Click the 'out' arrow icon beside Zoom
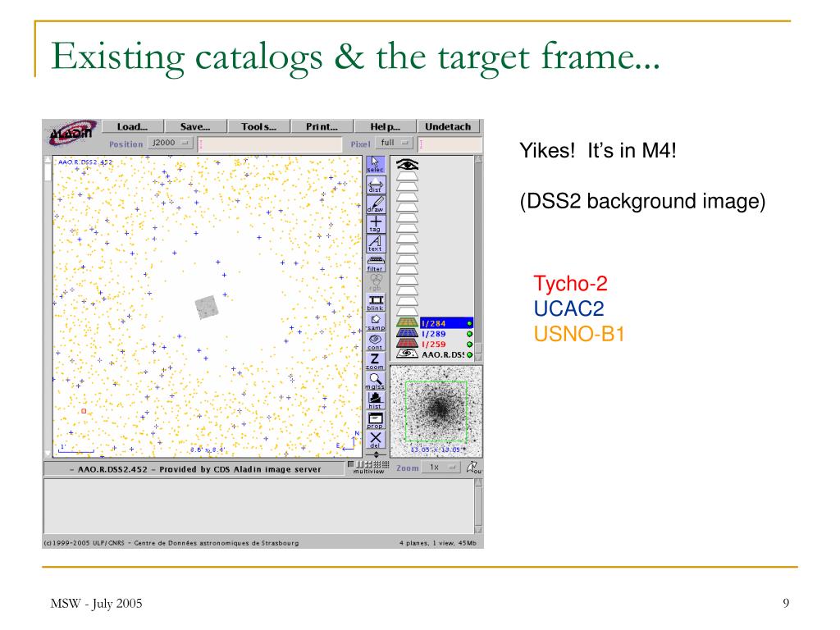This screenshot has height=630, width=840. point(473,468)
